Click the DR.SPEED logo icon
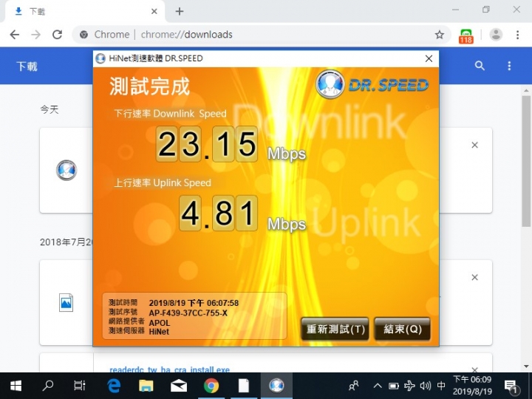Image resolution: width=532 pixels, height=399 pixels. [x=330, y=84]
